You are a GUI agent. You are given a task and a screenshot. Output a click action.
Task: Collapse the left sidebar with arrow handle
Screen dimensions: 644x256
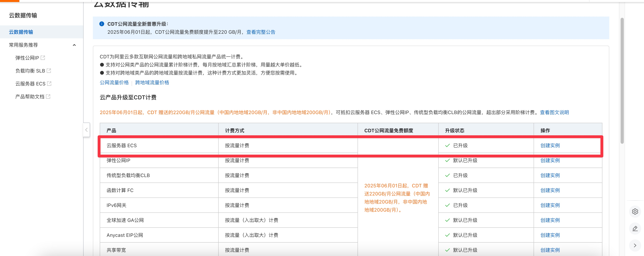[86, 130]
